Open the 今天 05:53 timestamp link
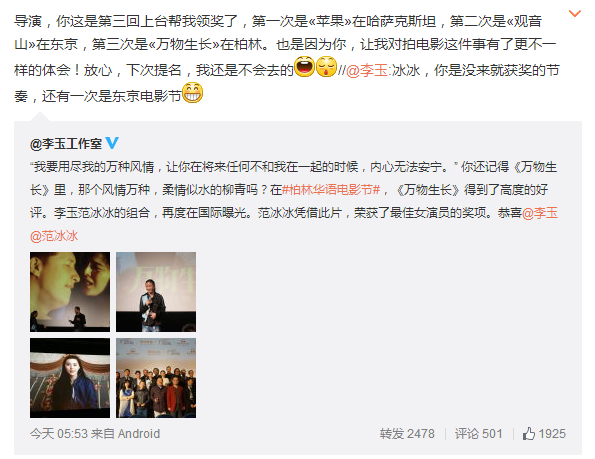Viewport: 595px width, 459px height. (59, 434)
